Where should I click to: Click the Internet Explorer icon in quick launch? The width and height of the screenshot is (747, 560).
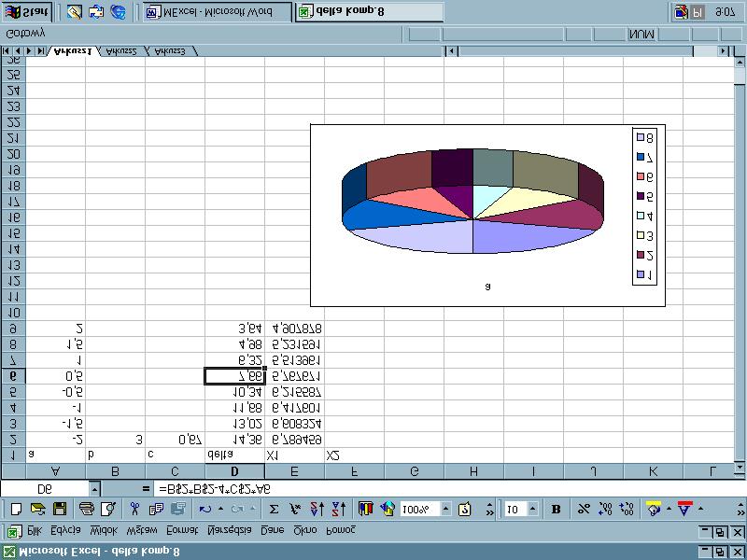coord(118,12)
